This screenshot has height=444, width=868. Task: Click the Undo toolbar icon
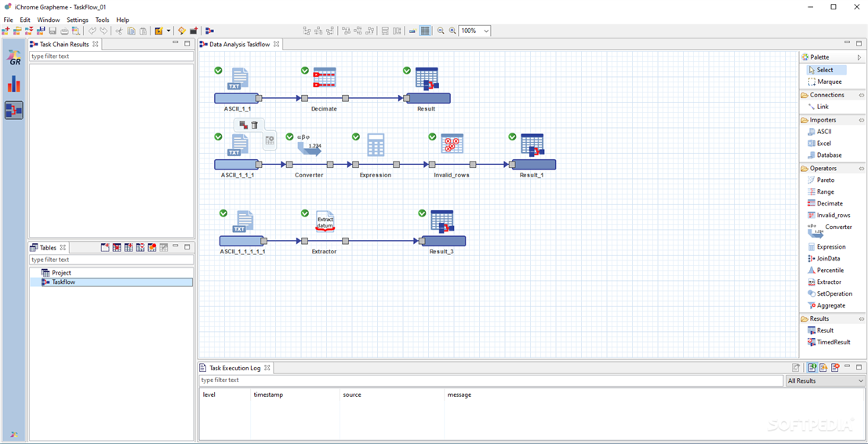tap(92, 31)
